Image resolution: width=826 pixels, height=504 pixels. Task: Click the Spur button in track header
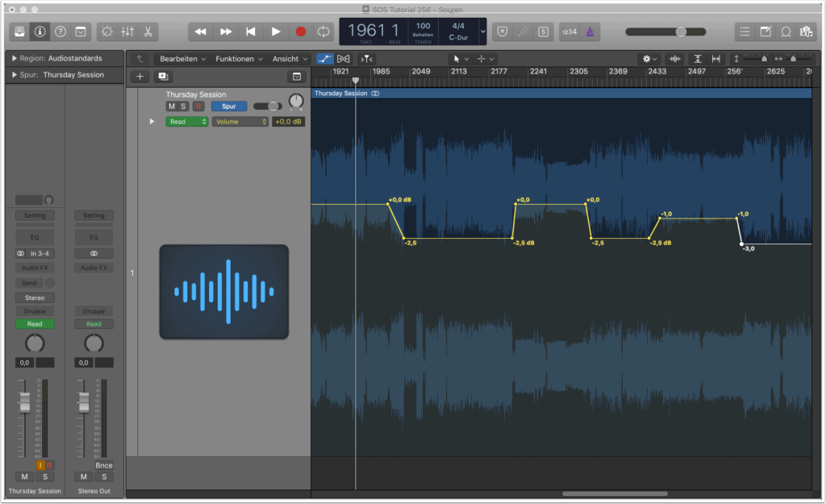pos(229,106)
